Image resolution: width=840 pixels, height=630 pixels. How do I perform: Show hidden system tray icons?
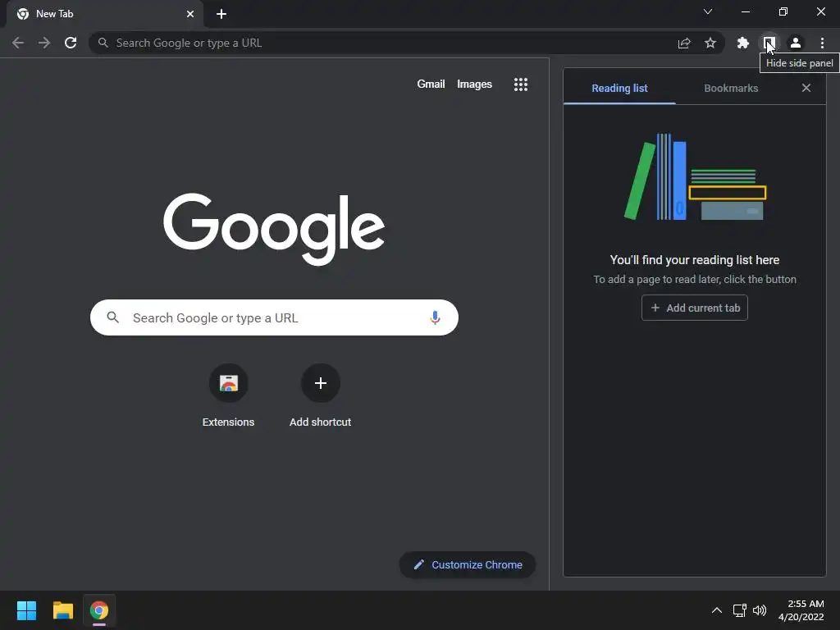coord(716,610)
